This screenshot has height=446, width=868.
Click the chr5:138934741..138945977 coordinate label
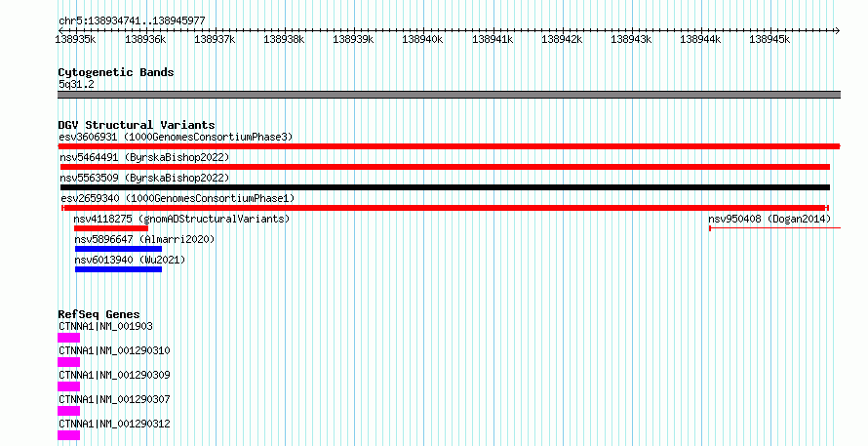tap(132, 21)
